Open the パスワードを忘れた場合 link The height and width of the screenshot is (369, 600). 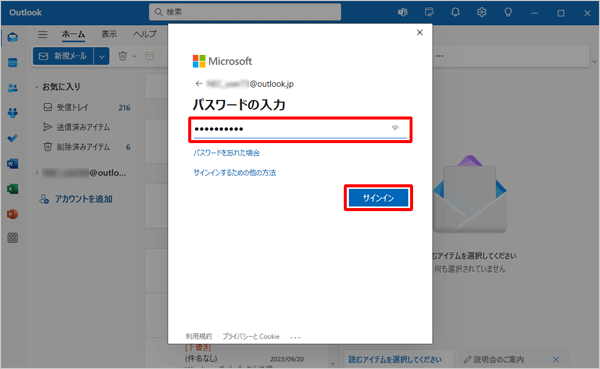pyautogui.click(x=227, y=153)
